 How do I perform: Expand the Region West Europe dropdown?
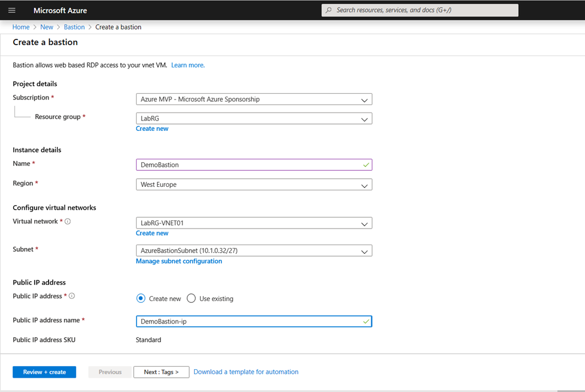coord(254,185)
